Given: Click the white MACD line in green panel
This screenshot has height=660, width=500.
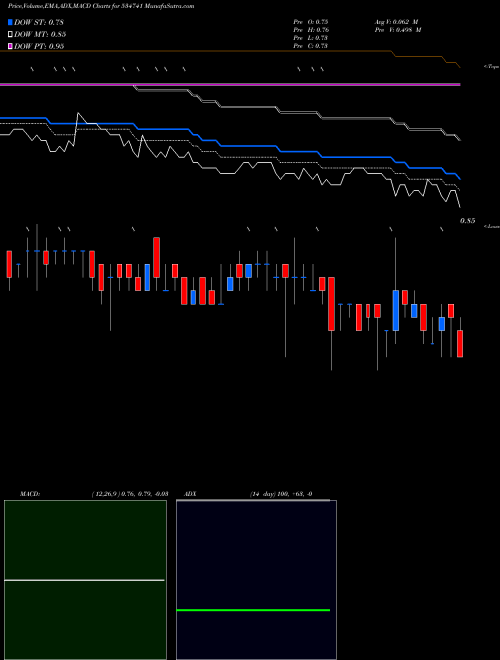Looking at the screenshot, I should tap(84, 580).
